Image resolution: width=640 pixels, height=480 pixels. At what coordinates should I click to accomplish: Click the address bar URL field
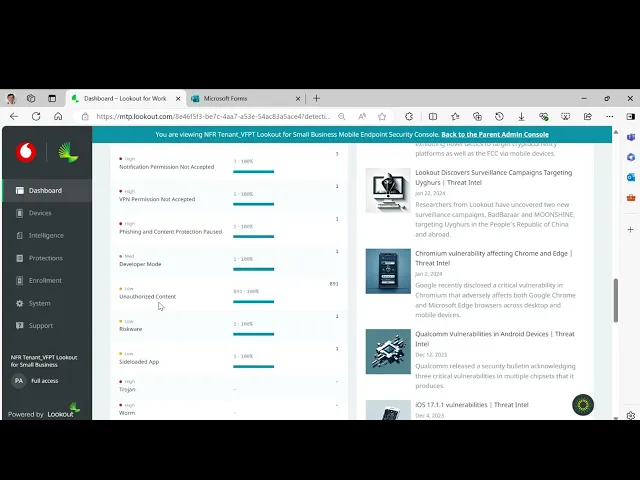click(213, 117)
